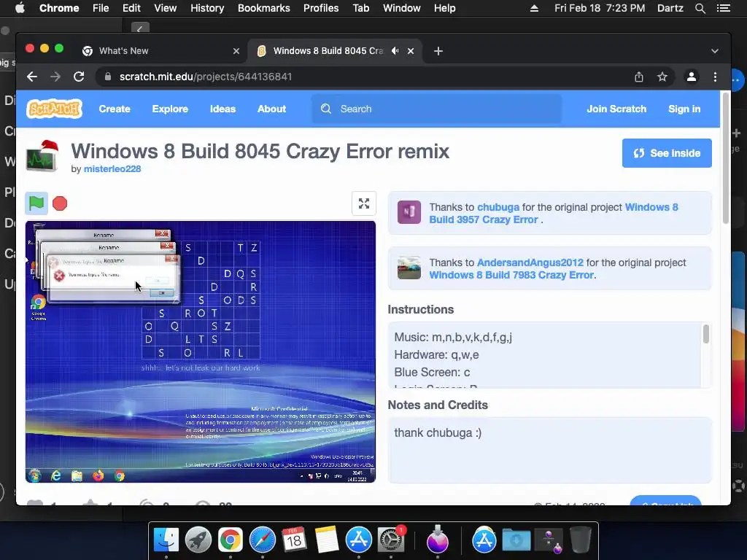Image resolution: width=747 pixels, height=560 pixels.
Task: Open Control Center in the menu bar
Action: (x=724, y=8)
